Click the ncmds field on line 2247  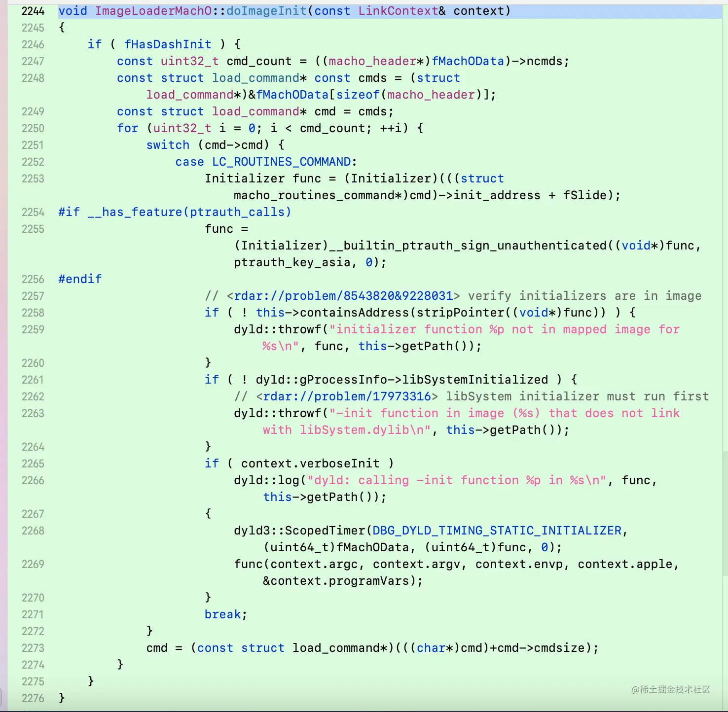[x=545, y=61]
